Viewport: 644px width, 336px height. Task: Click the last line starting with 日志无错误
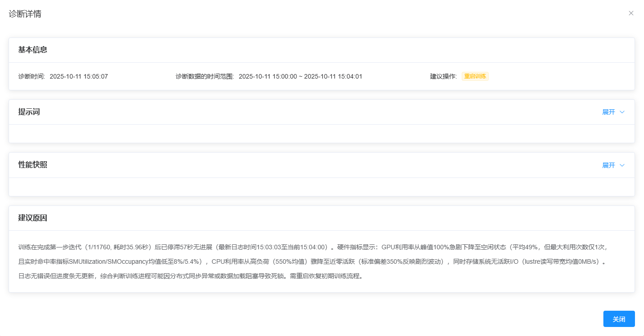click(190, 276)
